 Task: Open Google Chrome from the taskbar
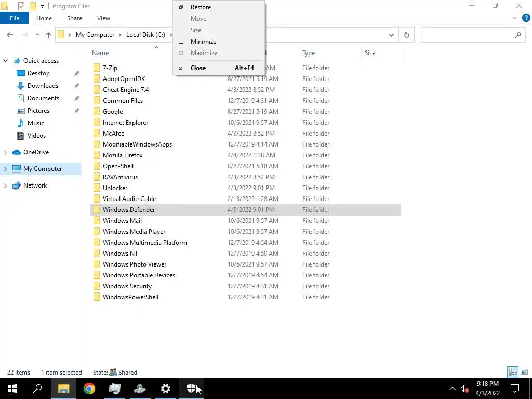tap(89, 389)
